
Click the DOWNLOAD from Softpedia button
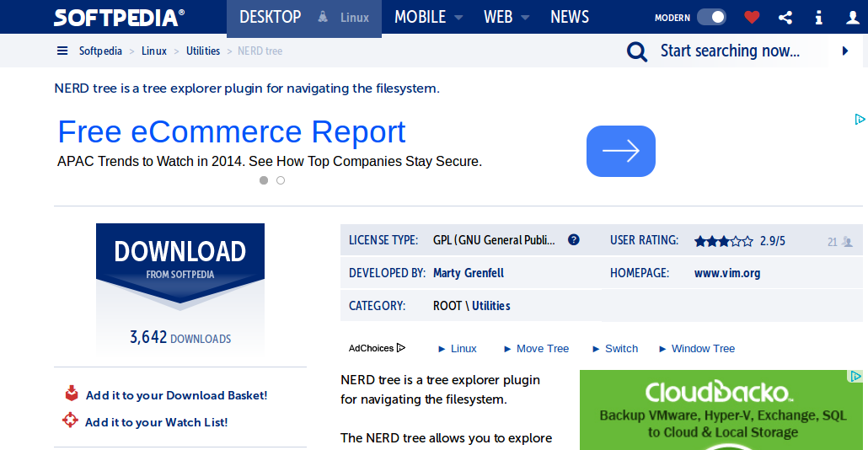pyautogui.click(x=179, y=264)
